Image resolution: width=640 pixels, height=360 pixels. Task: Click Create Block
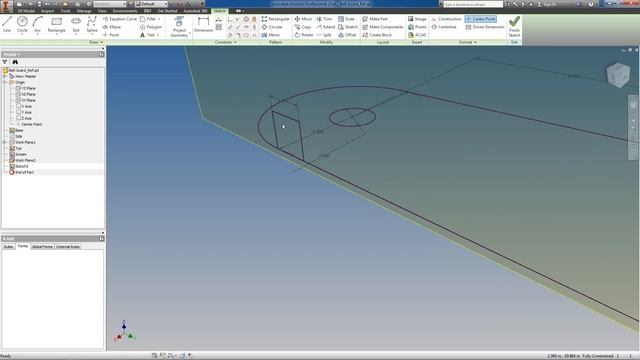(377, 35)
